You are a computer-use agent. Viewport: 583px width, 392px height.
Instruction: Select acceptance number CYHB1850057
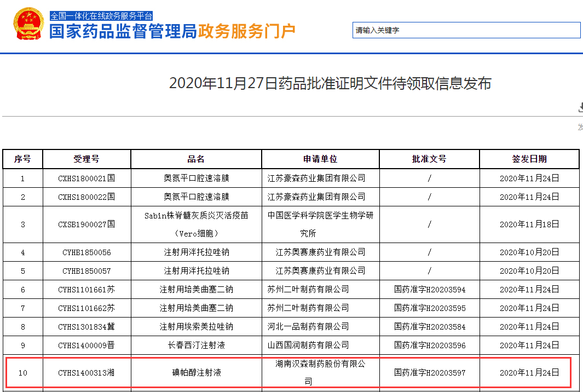click(86, 271)
